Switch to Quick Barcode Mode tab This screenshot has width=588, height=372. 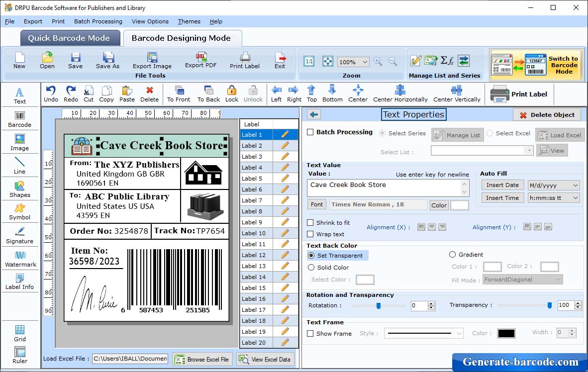[70, 38]
